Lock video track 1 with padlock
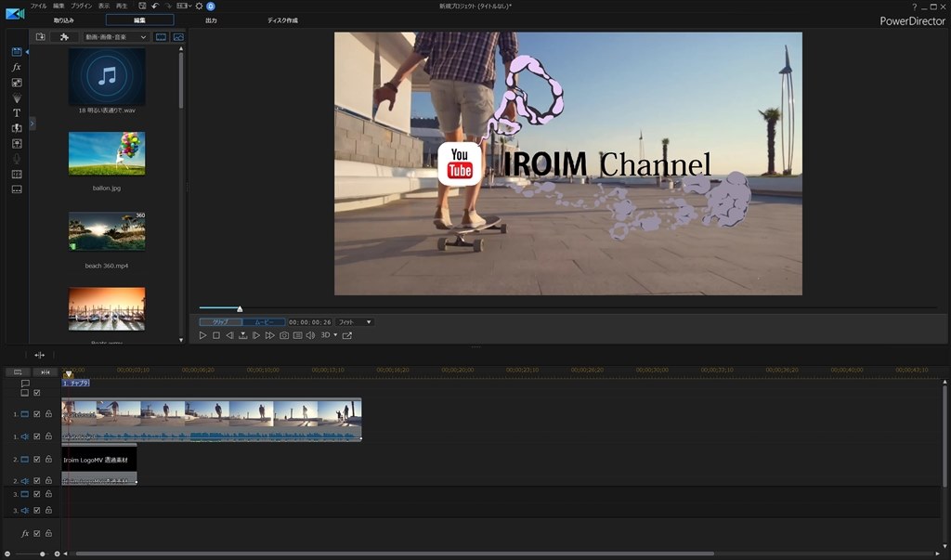Image resolution: width=951 pixels, height=560 pixels. click(48, 414)
